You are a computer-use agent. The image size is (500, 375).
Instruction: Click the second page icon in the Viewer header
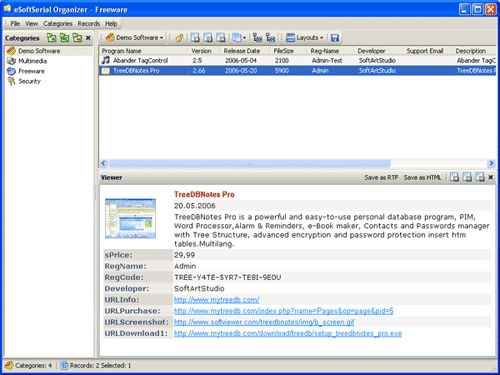[x=467, y=177]
